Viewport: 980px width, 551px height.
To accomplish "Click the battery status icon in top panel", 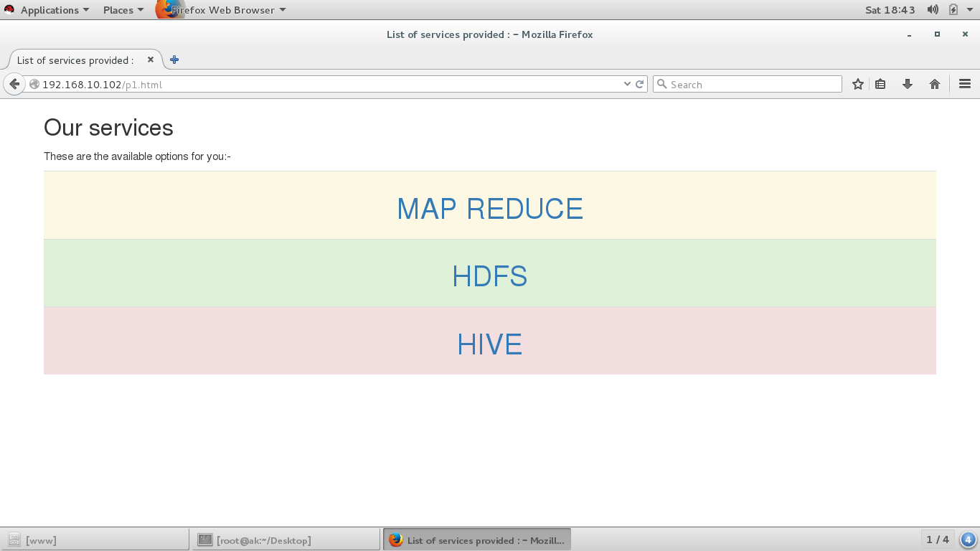I will 953,10.
